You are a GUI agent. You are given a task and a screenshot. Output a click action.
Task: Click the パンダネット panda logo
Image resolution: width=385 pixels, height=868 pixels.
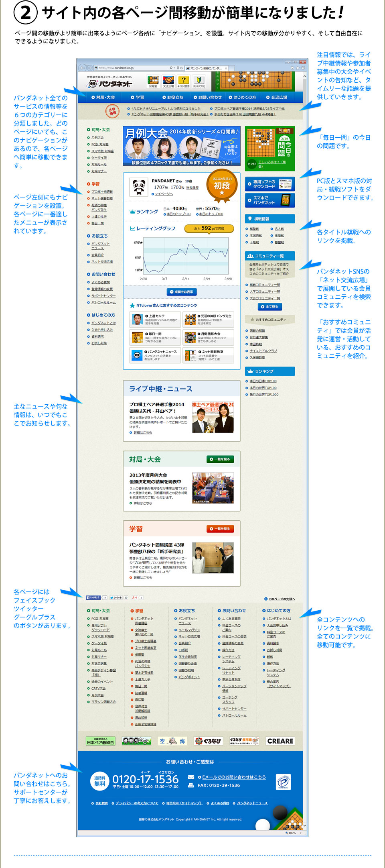(x=110, y=84)
